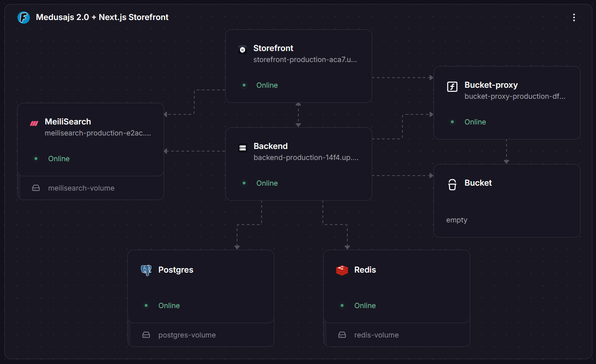Open the Bucket service title
The height and width of the screenshot is (364, 596).
[478, 183]
